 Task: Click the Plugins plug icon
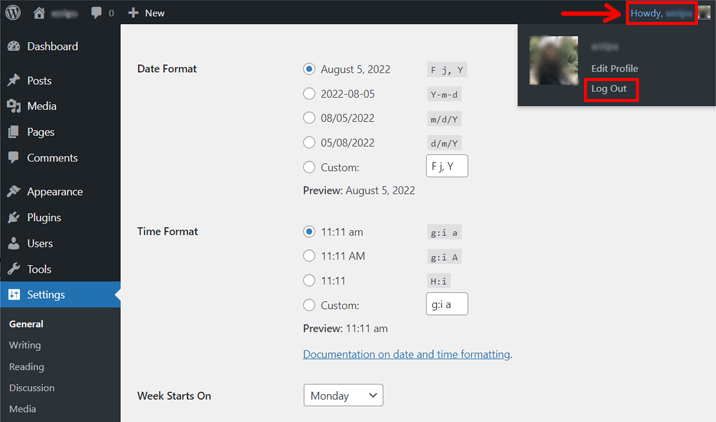coord(14,217)
